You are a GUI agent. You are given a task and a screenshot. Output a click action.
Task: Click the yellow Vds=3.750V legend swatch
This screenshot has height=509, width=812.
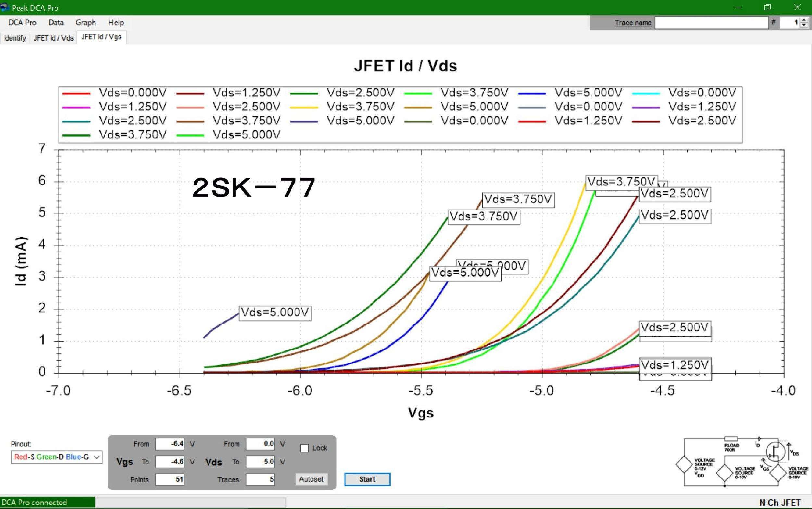pos(304,107)
